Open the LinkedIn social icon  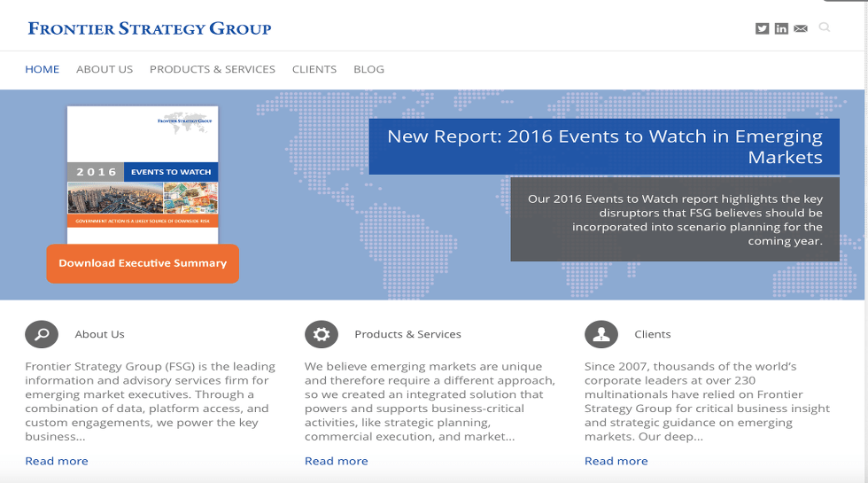(781, 28)
